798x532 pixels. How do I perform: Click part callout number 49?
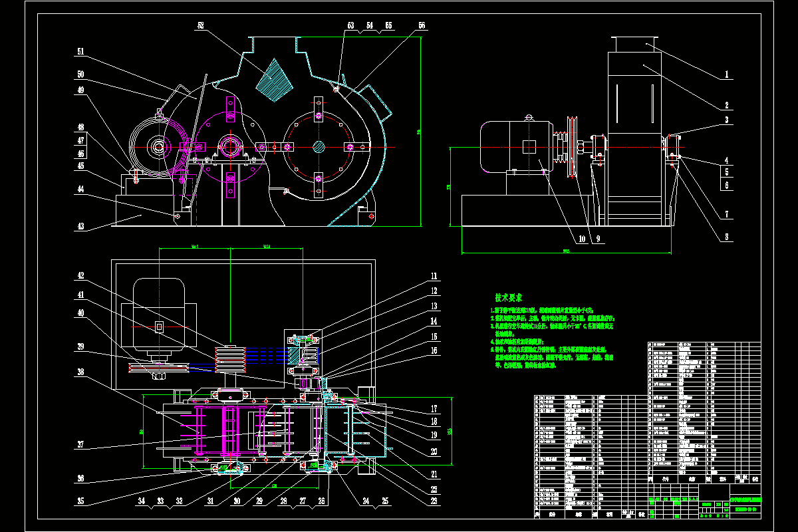click(x=81, y=90)
